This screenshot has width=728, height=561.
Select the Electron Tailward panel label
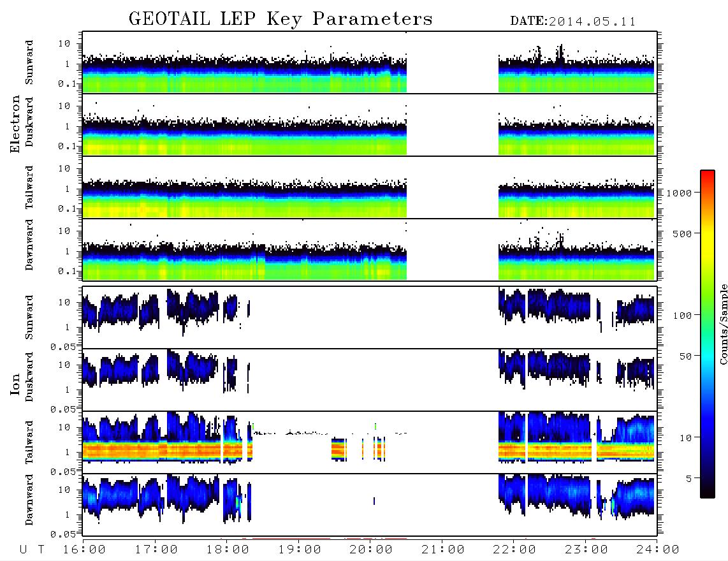29,187
